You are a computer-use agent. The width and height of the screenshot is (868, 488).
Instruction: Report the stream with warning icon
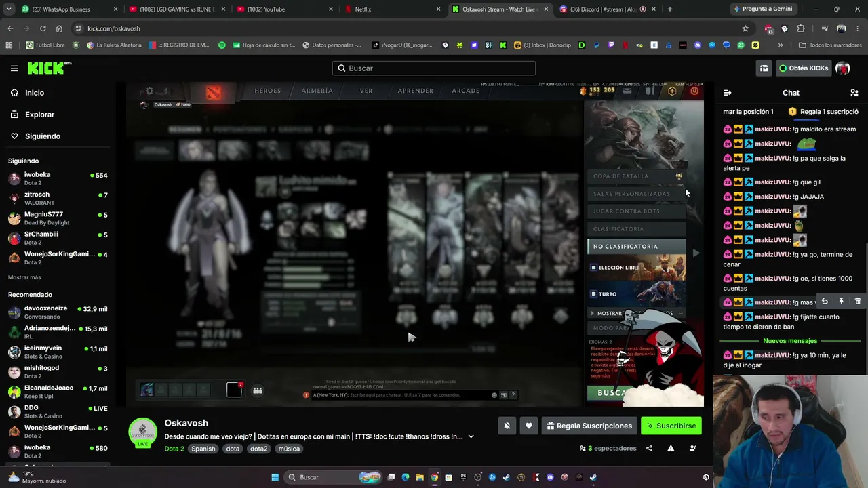tap(671, 448)
